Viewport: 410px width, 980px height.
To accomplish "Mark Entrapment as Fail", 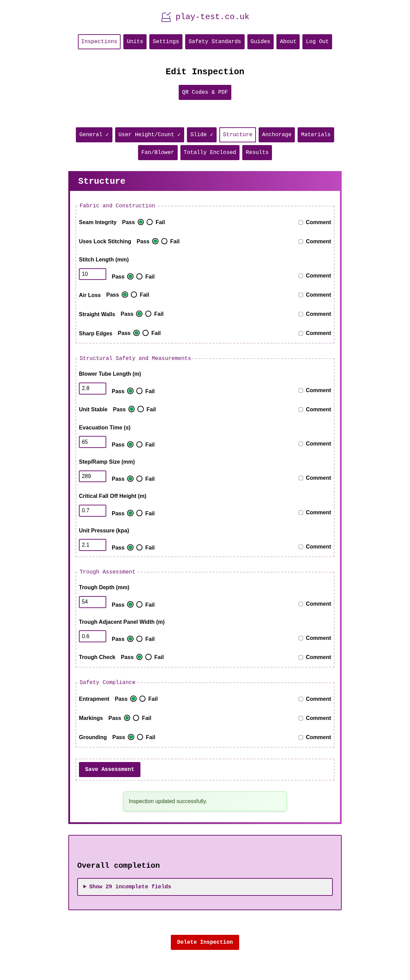I will pos(142,699).
